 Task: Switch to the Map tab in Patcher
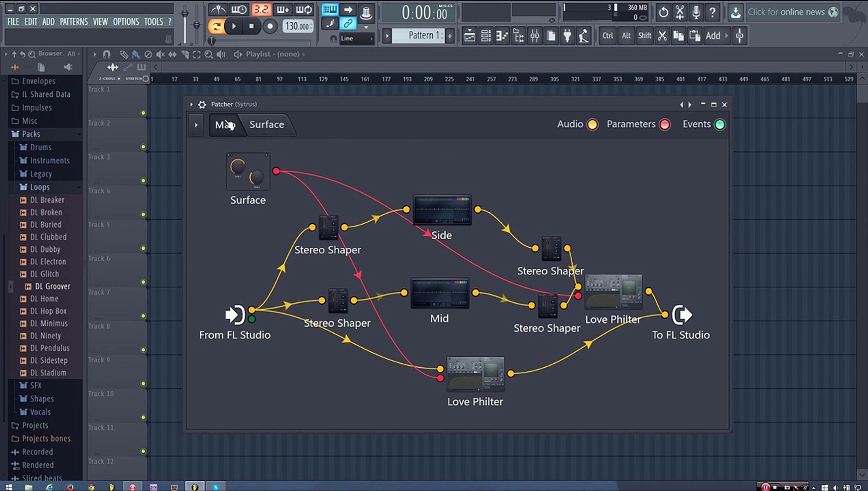point(225,125)
